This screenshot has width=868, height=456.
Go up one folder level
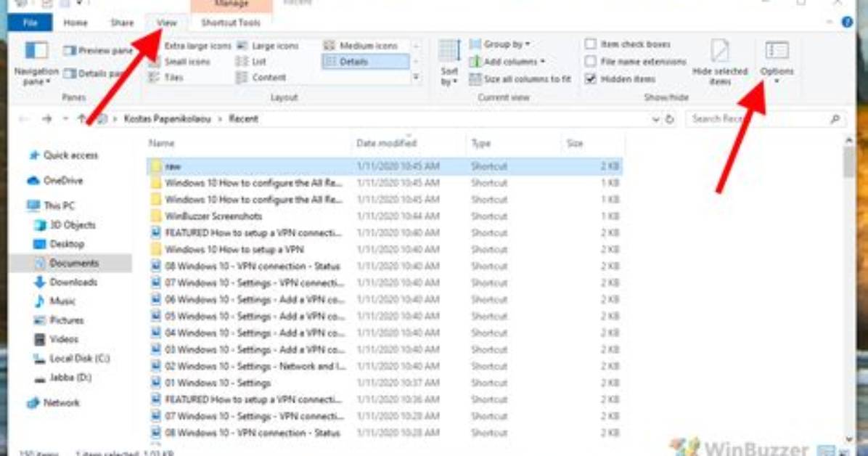[82, 118]
